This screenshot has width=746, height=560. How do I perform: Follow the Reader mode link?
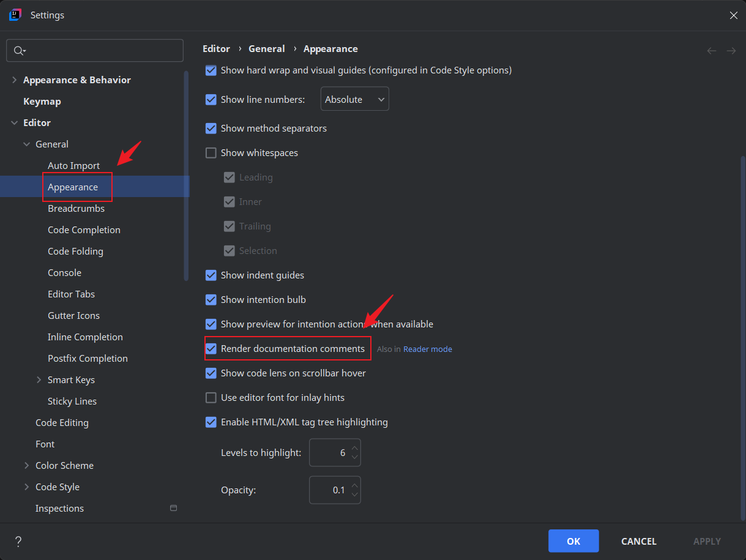tap(427, 349)
